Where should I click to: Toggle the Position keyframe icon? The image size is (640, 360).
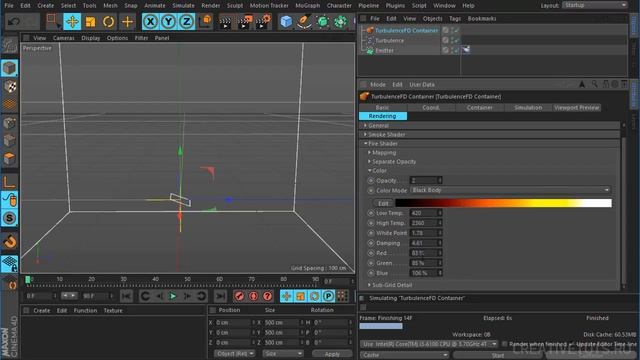coord(287,296)
